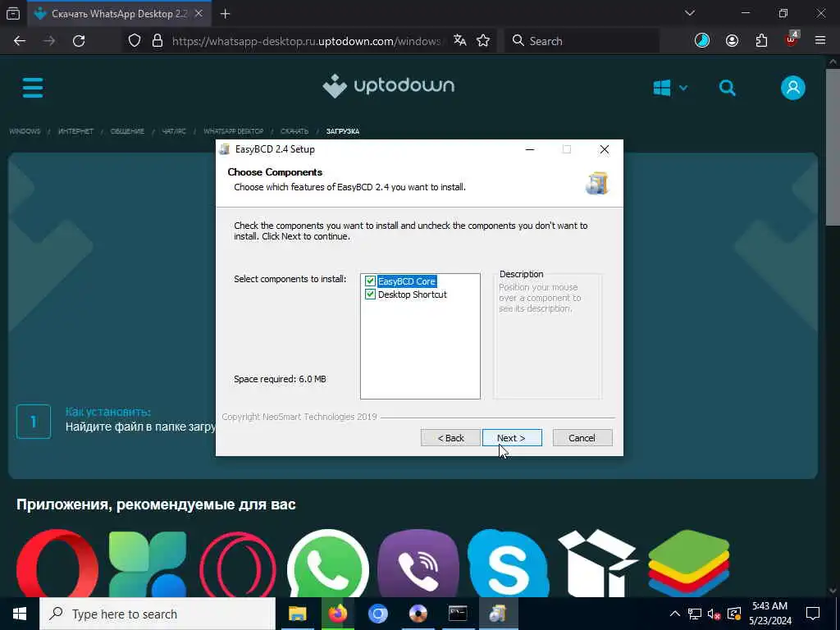Select the EasyBCD Core list label
This screenshot has width=840, height=630.
click(x=407, y=281)
